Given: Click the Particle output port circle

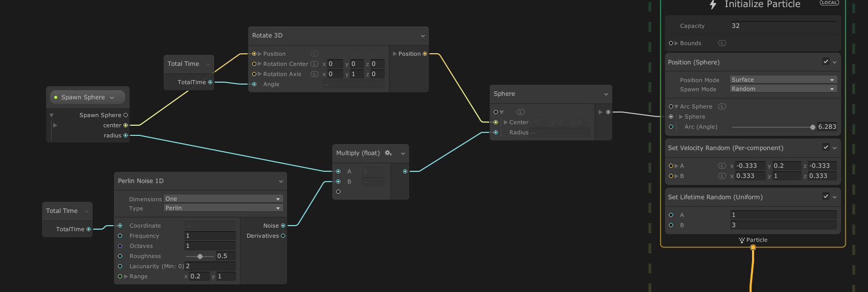Looking at the screenshot, I should 753,247.
